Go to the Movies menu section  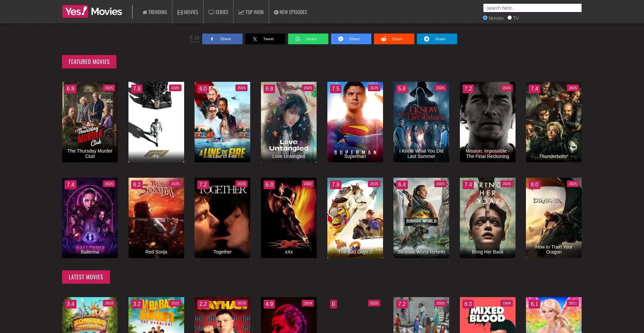(188, 12)
